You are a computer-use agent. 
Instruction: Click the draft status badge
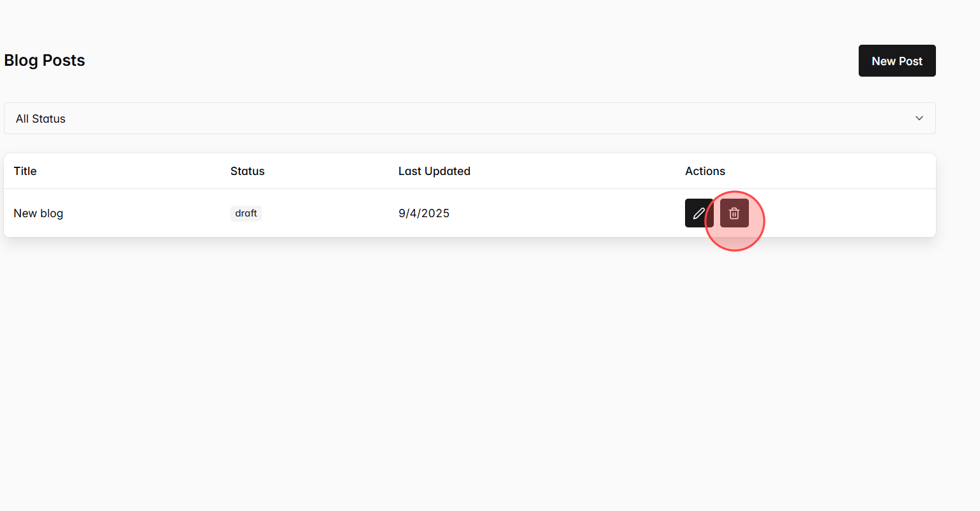(x=246, y=213)
